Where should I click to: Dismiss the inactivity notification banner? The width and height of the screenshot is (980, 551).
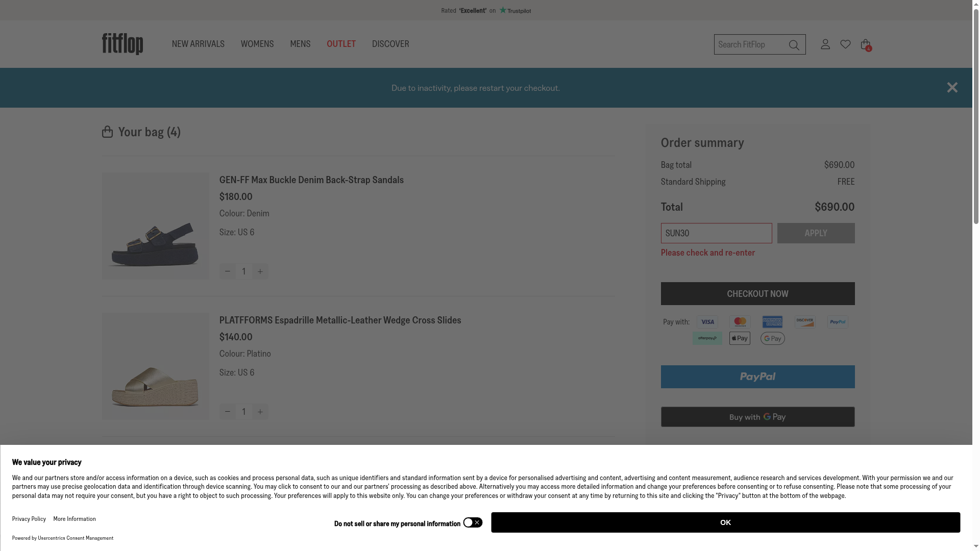click(952, 88)
